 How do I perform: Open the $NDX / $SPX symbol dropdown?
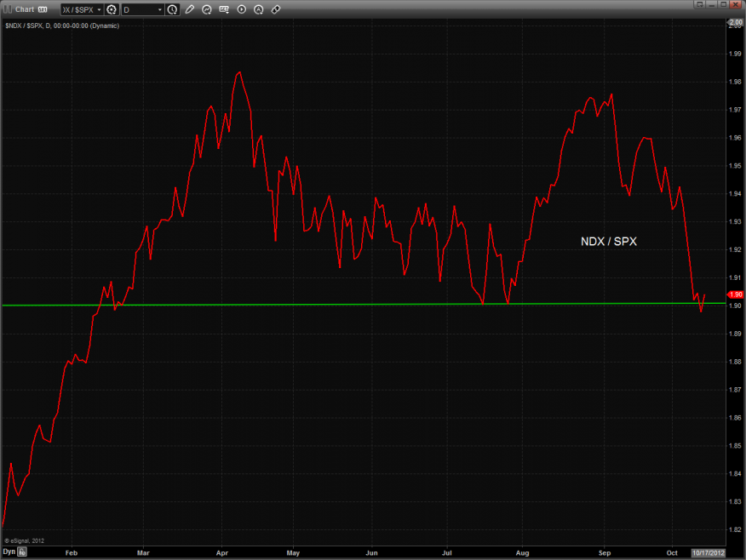[x=82, y=9]
